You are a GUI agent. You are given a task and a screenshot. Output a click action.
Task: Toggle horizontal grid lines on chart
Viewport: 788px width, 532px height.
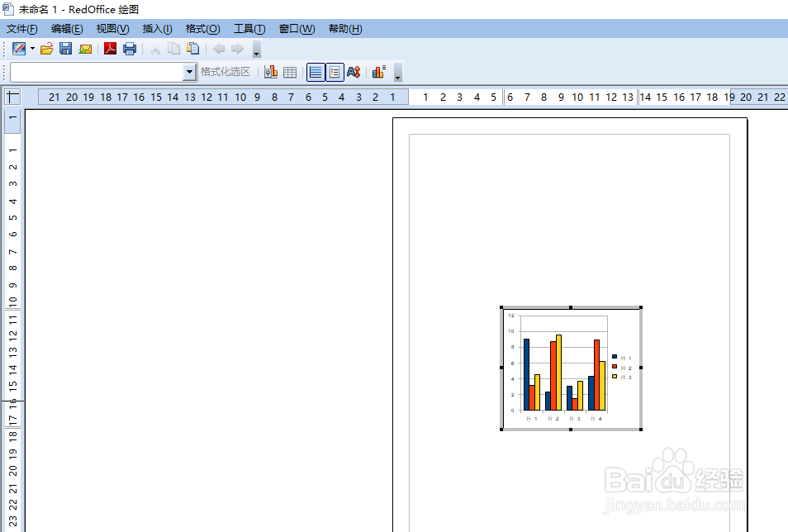point(316,73)
